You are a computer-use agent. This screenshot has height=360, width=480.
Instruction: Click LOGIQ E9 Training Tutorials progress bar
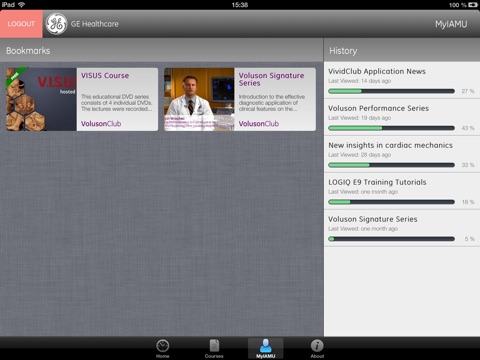pos(391,202)
